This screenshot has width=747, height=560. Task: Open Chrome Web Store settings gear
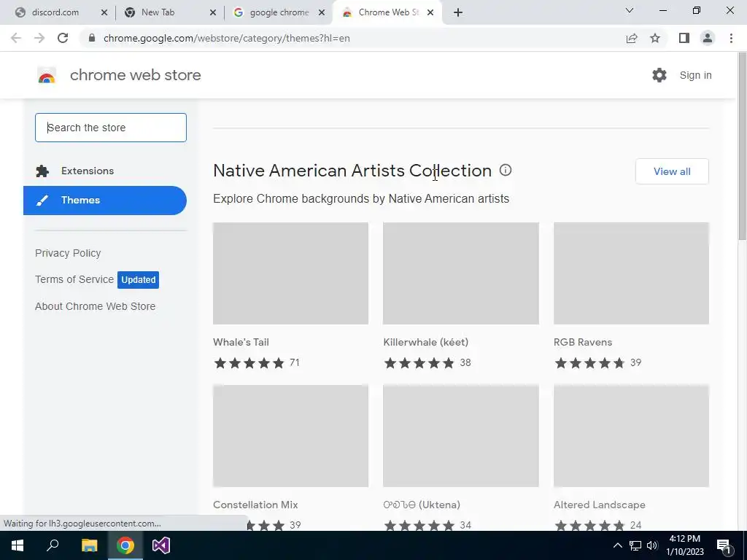[x=659, y=75]
